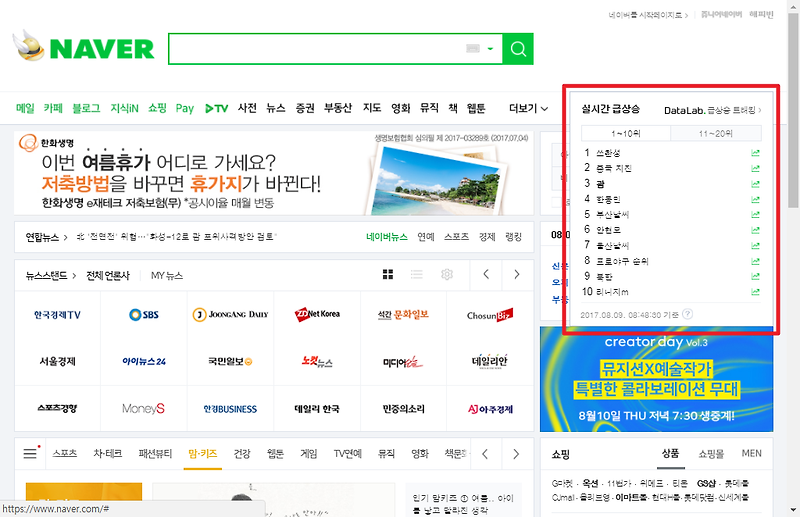This screenshot has height=517, width=800.
Task: Open the 지식iN menu item
Action: (124, 108)
